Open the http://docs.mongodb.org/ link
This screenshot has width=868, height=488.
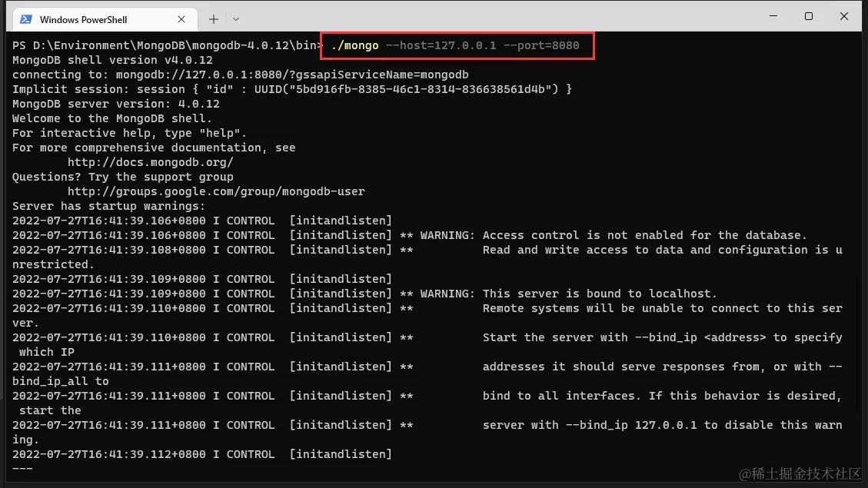(x=151, y=162)
